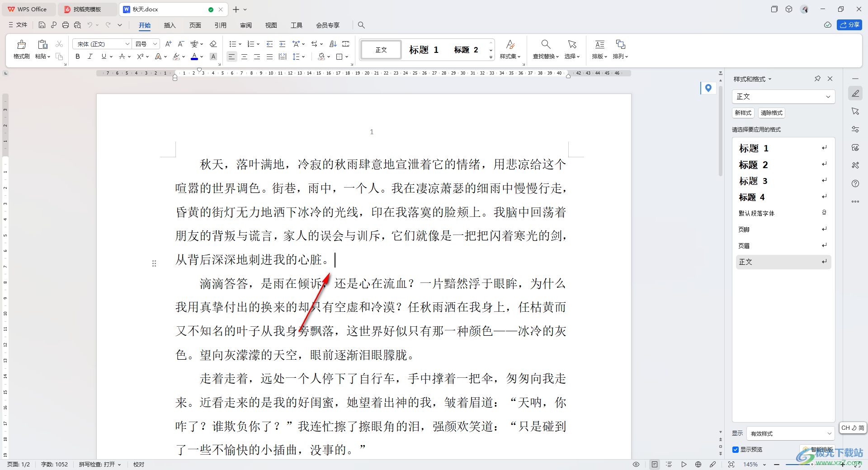The height and width of the screenshot is (470, 868).
Task: Click the eye protection mode icon in status bar
Action: pyautogui.click(x=636, y=464)
